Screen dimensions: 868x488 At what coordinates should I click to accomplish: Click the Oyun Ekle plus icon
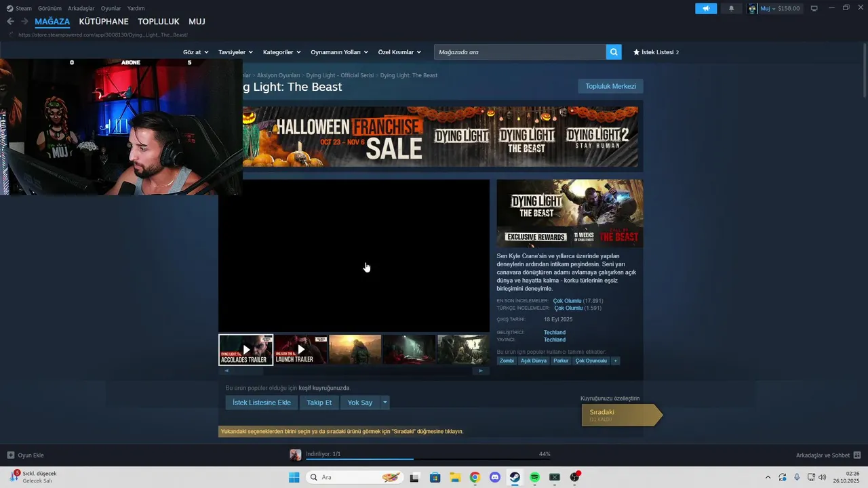(10, 455)
